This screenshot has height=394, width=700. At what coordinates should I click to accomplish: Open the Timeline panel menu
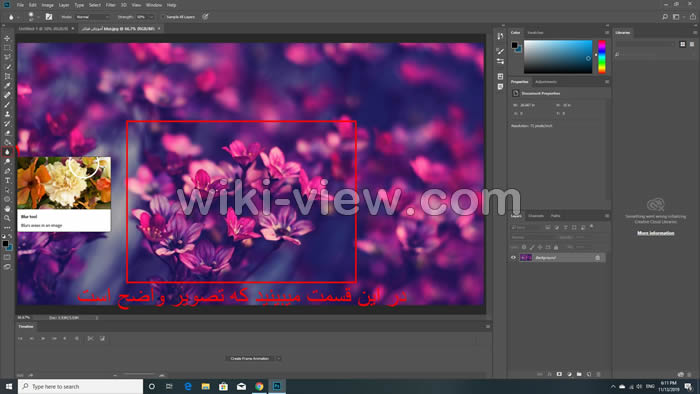(x=488, y=327)
